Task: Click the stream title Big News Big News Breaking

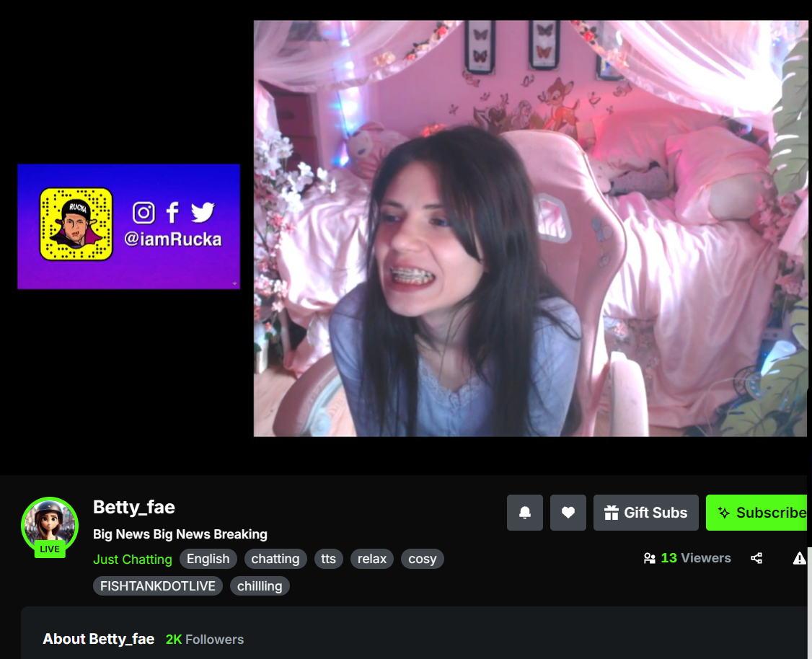Action: coord(180,534)
